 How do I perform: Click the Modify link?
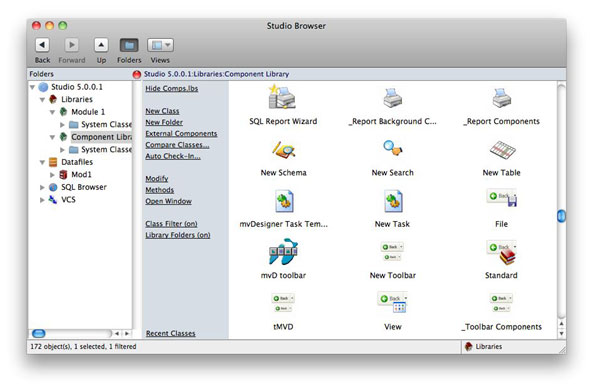click(157, 179)
